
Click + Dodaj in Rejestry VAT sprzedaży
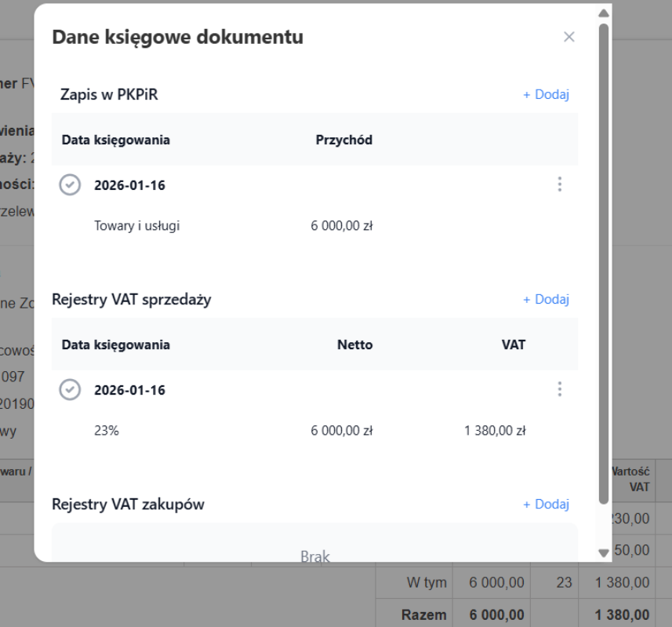[546, 299]
